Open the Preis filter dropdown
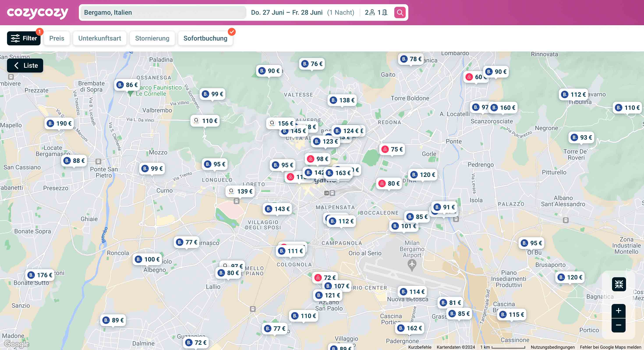 pos(57,38)
